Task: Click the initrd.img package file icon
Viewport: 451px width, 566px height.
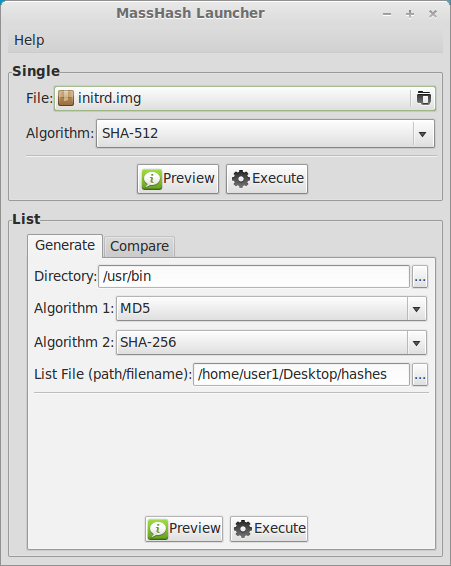Action: [x=66, y=98]
